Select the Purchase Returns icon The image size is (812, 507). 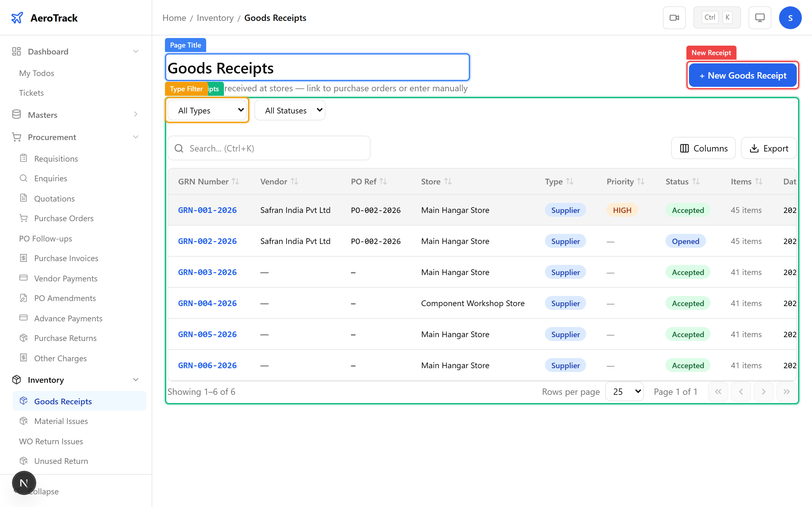(x=23, y=338)
